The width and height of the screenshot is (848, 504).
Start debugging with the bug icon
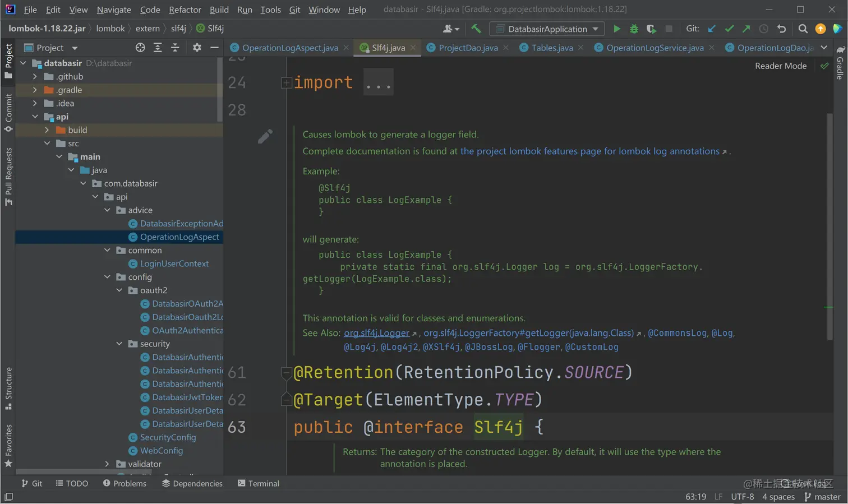tap(634, 29)
